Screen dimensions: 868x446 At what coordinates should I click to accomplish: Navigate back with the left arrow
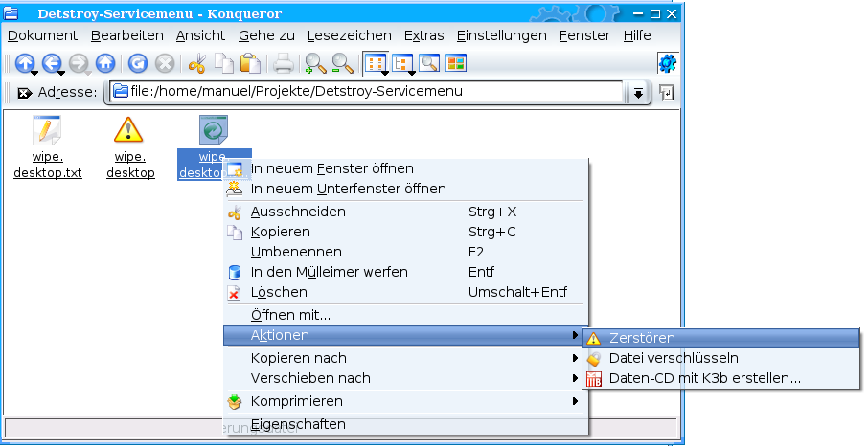coord(52,63)
